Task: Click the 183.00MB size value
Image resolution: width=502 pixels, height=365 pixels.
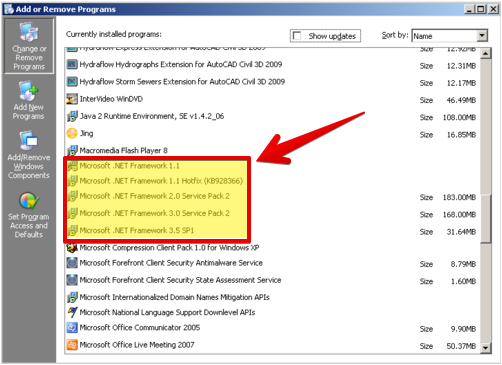Action: pyautogui.click(x=459, y=197)
